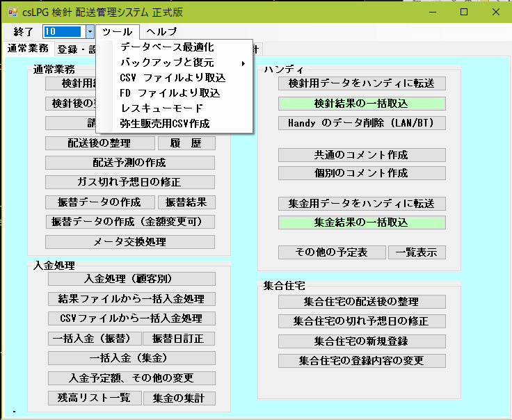
Task: Click 終了 in the menu bar
Action: click(24, 31)
